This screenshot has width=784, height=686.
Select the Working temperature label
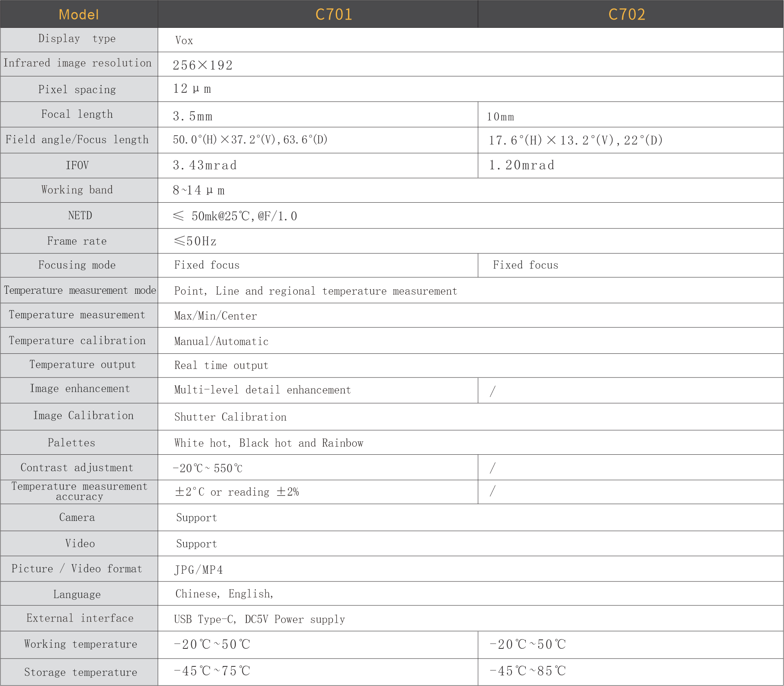coord(80,644)
